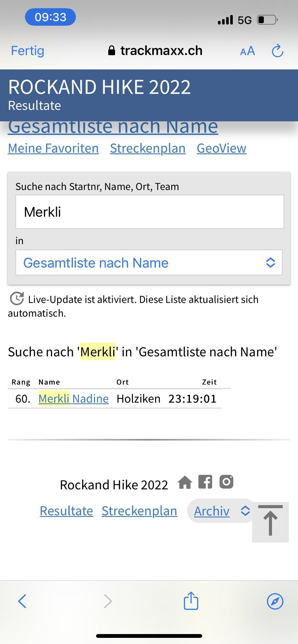Open the Facebook icon link

(x=205, y=482)
